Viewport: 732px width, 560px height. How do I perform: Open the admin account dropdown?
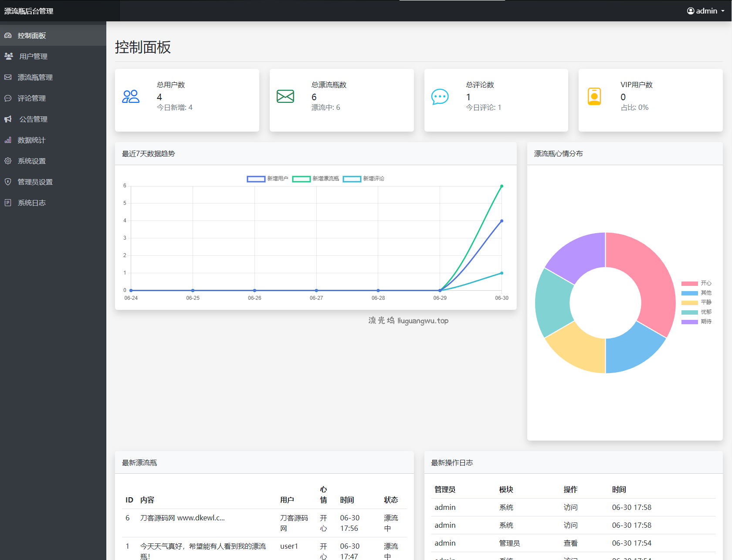coord(705,11)
